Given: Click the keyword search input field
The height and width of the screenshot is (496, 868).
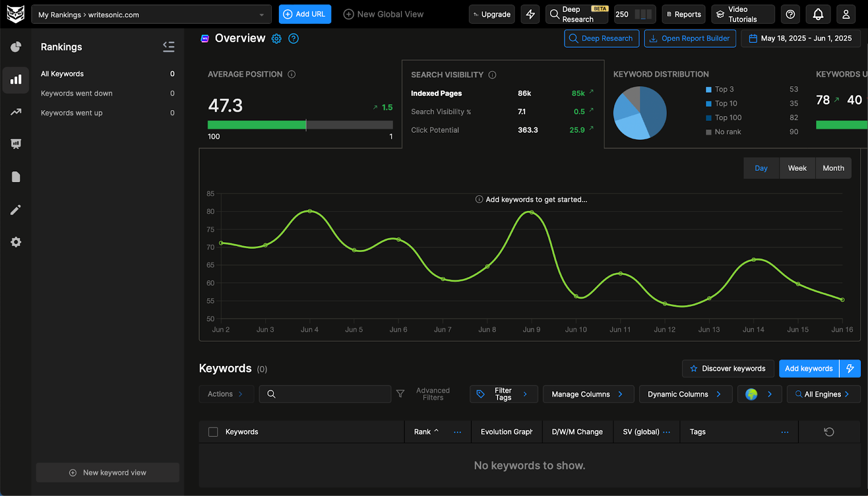Looking at the screenshot, I should tap(325, 394).
